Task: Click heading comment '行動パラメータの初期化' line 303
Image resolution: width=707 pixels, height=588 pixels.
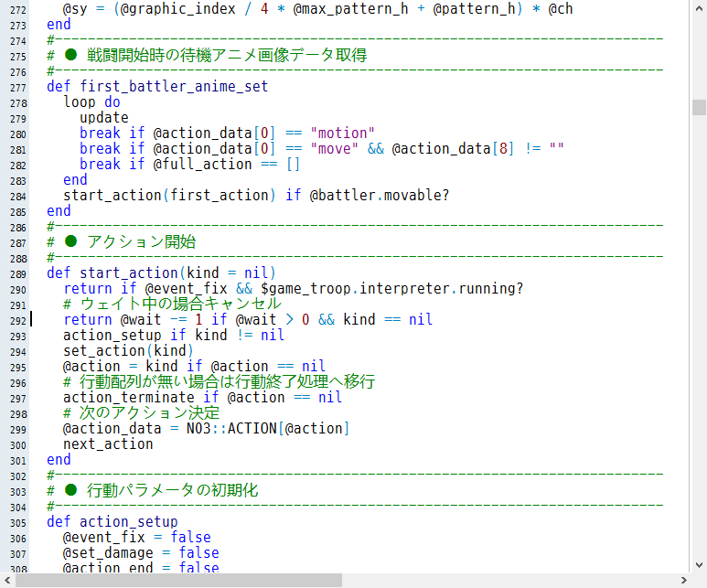Action: point(172,490)
